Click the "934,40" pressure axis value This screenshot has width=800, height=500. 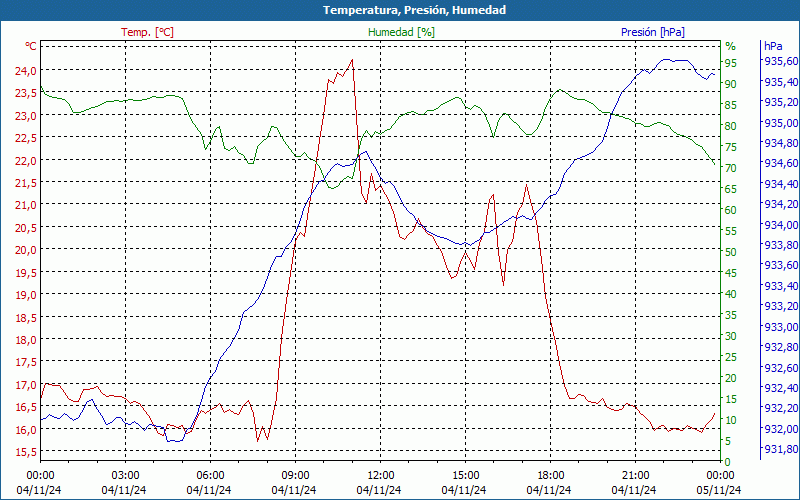click(781, 184)
